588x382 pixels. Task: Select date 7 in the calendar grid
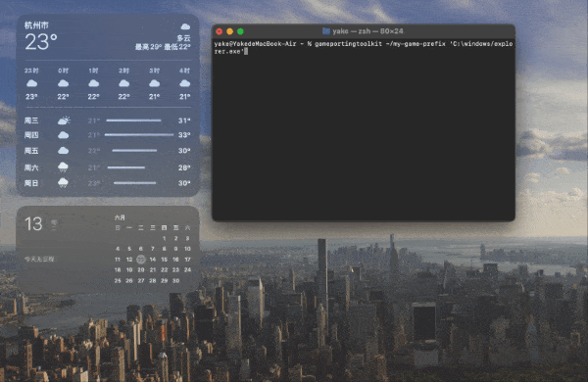153,249
